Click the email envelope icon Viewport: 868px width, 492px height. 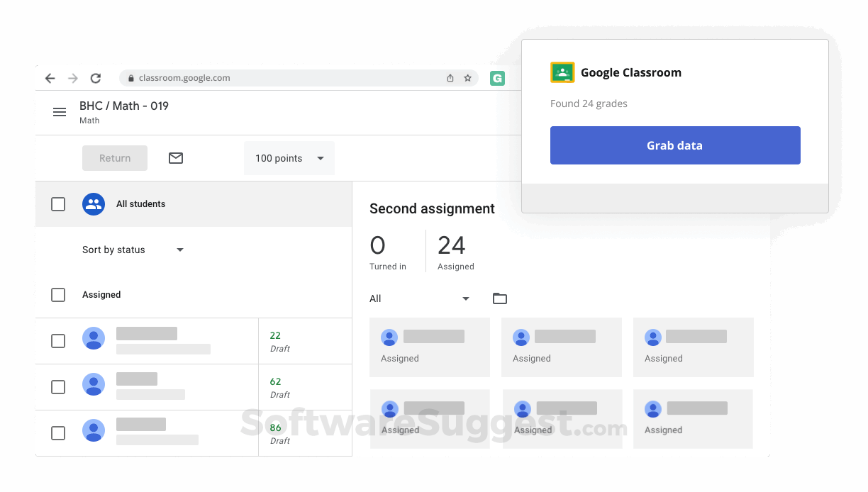(x=176, y=158)
